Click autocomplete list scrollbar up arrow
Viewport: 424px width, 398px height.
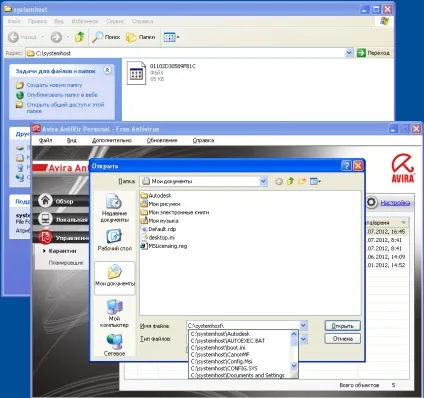point(294,333)
